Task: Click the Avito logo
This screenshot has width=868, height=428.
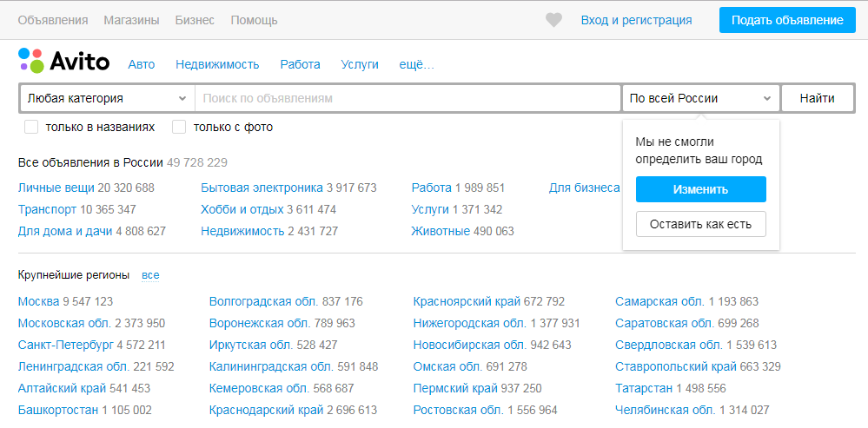Action: [x=63, y=61]
